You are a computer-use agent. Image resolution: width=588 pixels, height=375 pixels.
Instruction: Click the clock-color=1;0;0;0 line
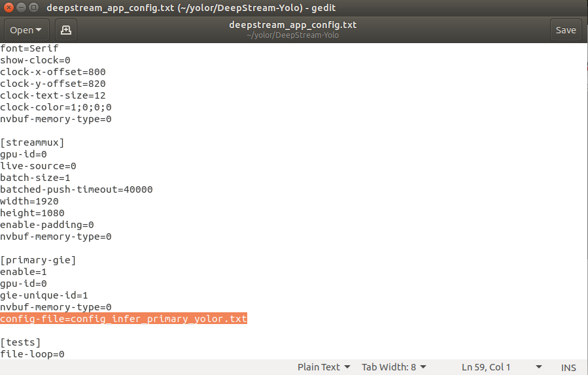tap(56, 107)
